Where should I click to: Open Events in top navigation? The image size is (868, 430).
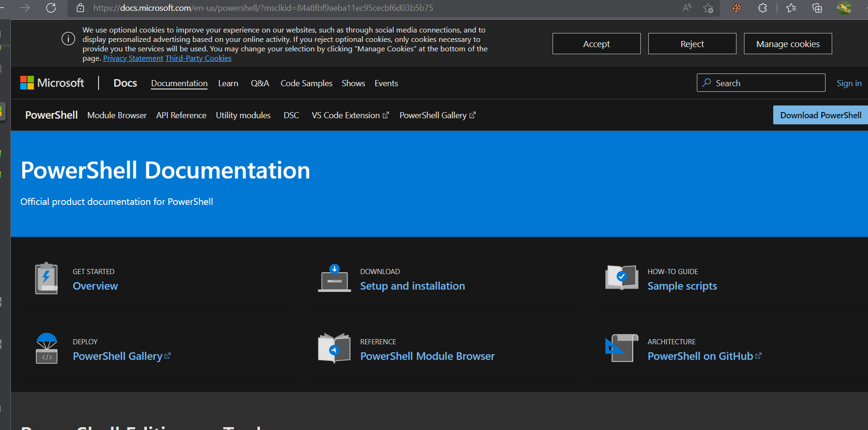point(386,83)
